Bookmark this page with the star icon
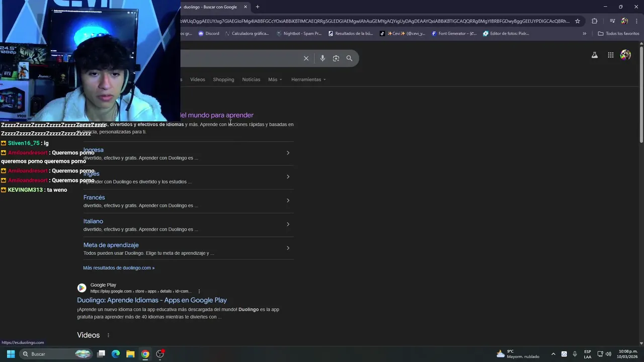Image resolution: width=644 pixels, height=362 pixels. click(578, 21)
